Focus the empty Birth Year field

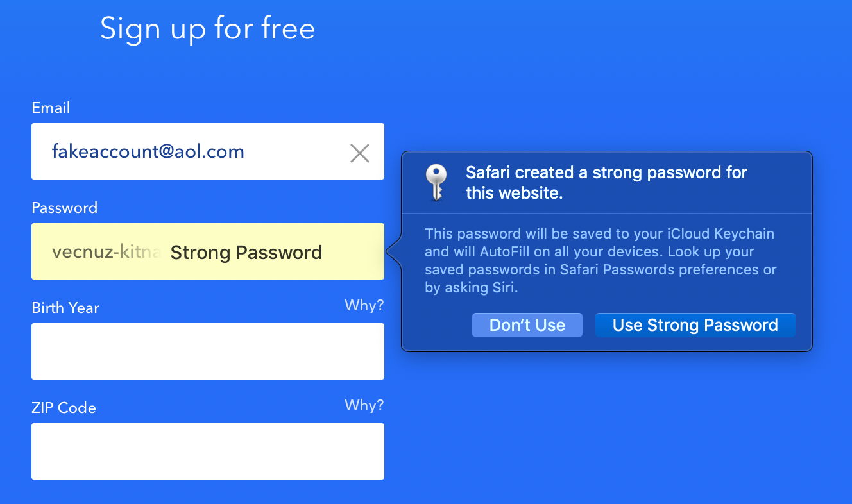point(208,351)
